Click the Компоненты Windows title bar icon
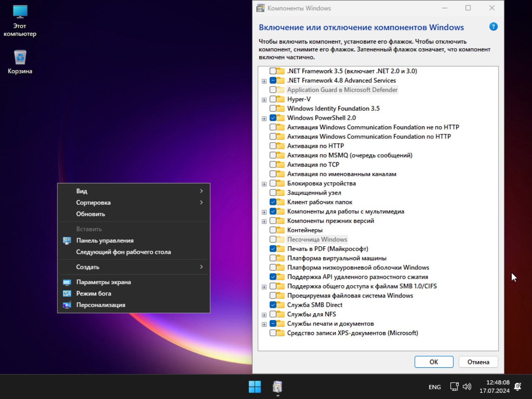Viewport: 532px width, 399px height. 261,8
